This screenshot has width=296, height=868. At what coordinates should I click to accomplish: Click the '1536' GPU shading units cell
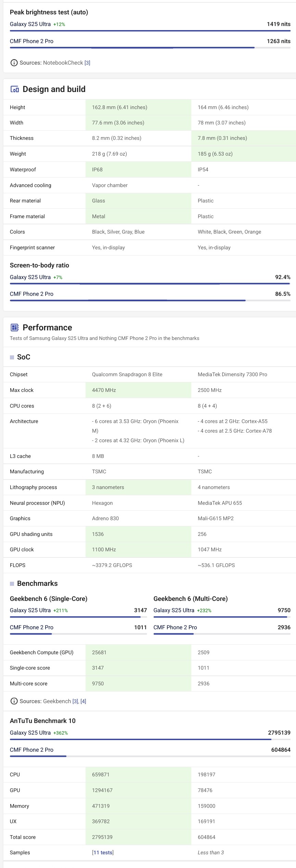138,534
